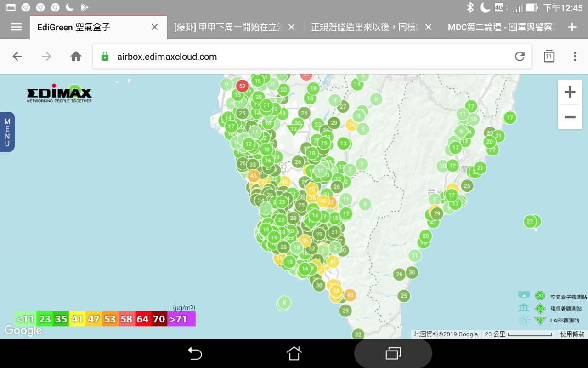The height and width of the screenshot is (368, 588).
Task: Click the browser forward arrow
Action: (x=46, y=57)
